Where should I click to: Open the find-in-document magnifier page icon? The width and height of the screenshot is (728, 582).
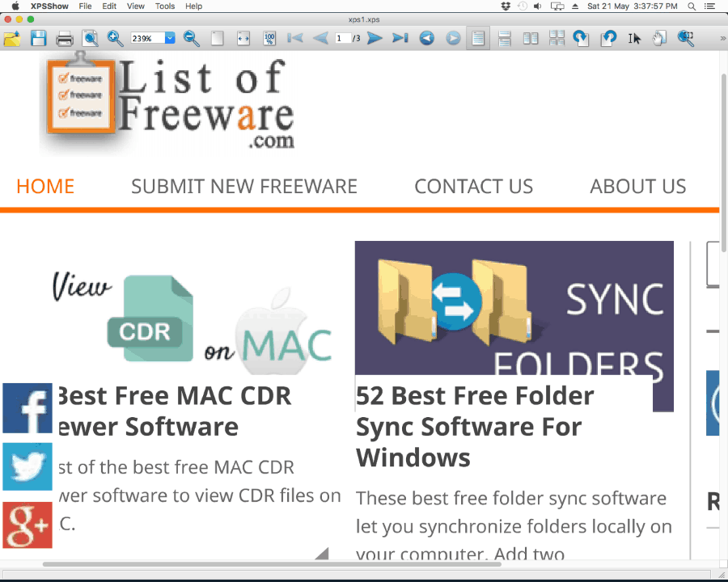point(91,38)
